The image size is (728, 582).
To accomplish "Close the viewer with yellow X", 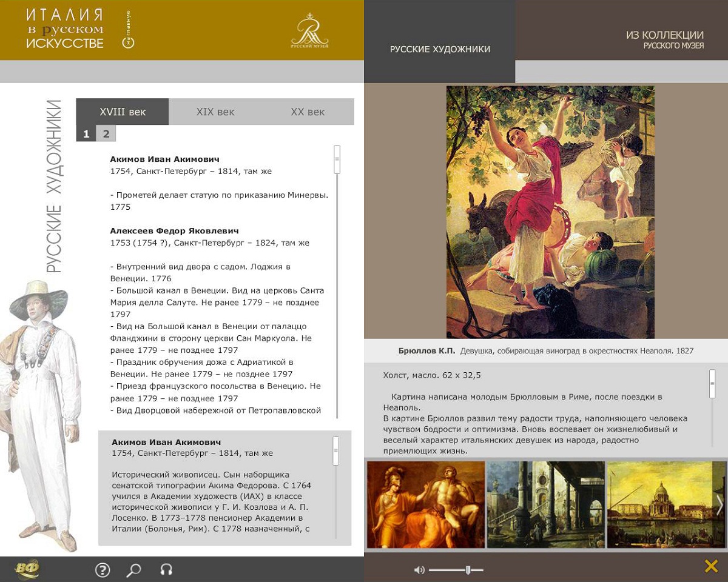I will [x=711, y=566].
